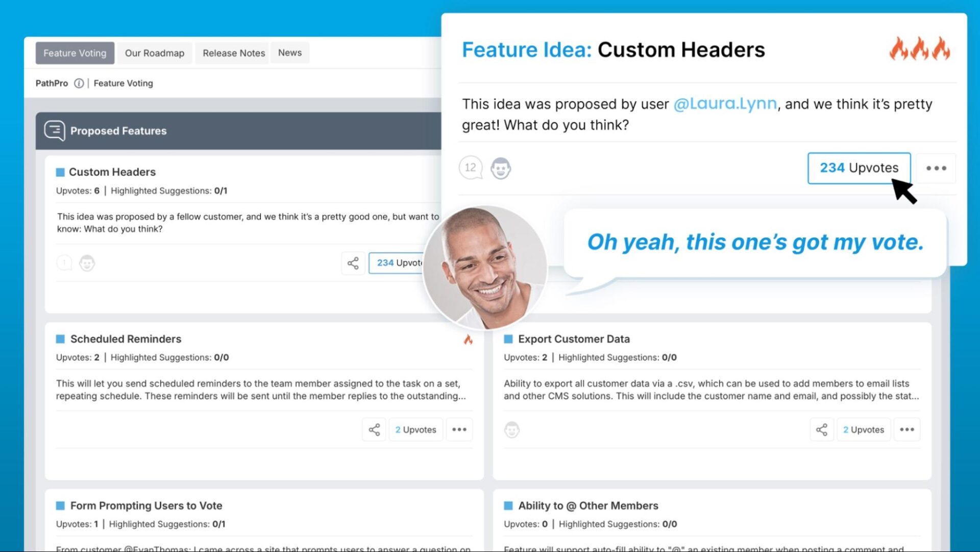
Task: Click the share icon on Scheduled Reminders
Action: 375,429
